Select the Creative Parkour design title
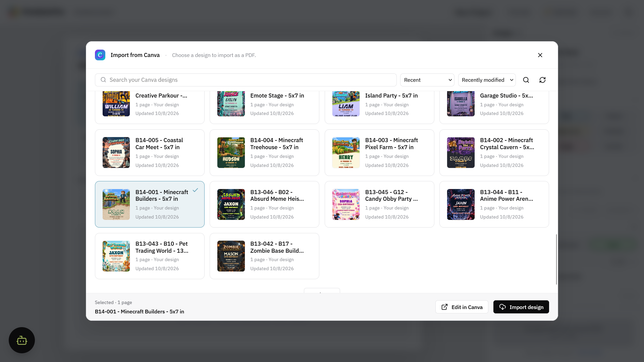The image size is (644, 362). (161, 96)
